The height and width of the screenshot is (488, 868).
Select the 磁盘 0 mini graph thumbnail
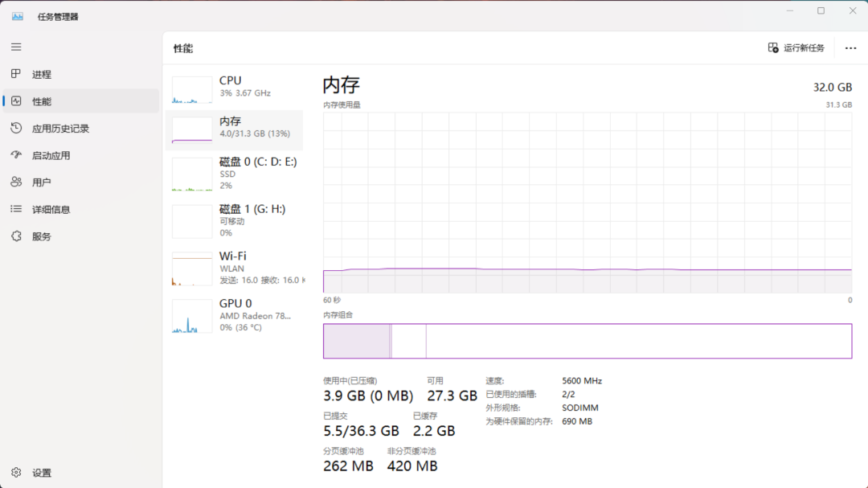click(x=192, y=174)
